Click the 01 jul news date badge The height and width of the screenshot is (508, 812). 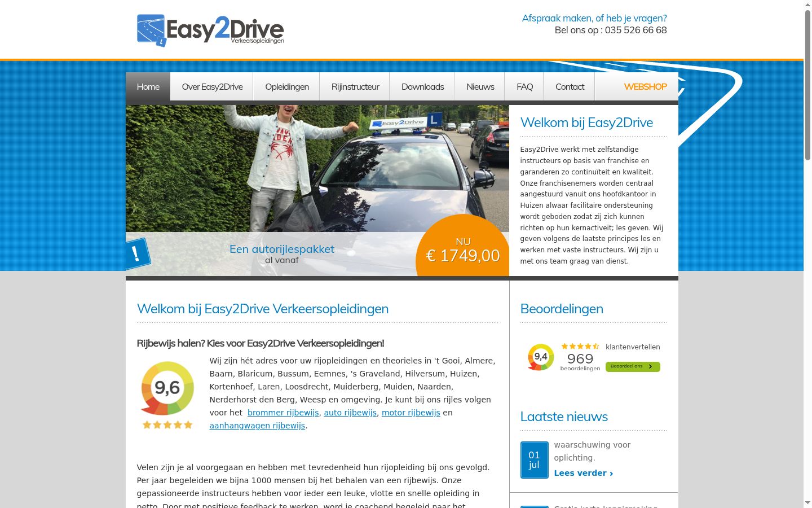coord(534,460)
